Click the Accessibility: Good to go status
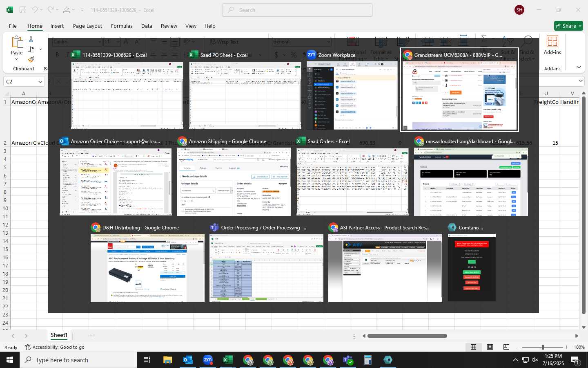 55,347
